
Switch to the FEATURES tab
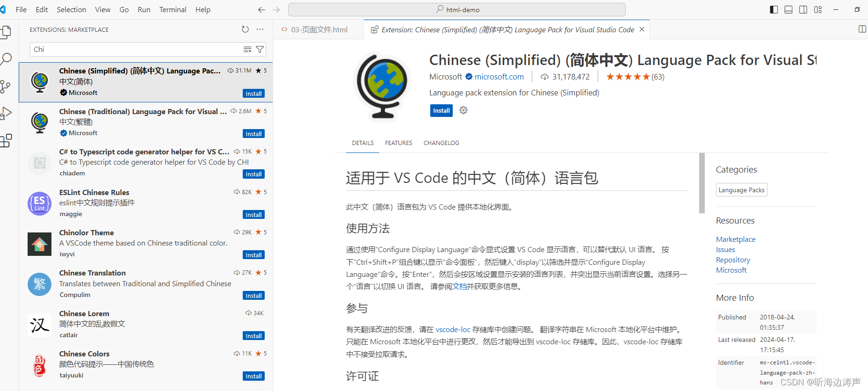pos(398,143)
